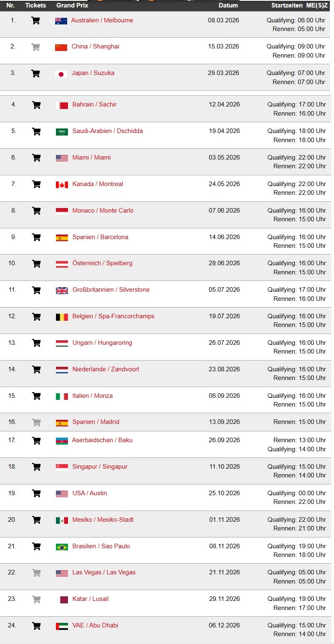Click the Grand Prix column header
This screenshot has width=334, height=644.
pos(72,5)
